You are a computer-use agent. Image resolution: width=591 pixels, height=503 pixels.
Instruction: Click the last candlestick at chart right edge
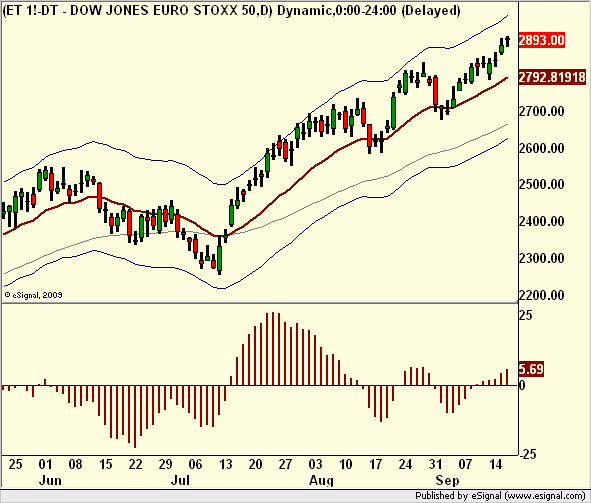pos(507,41)
